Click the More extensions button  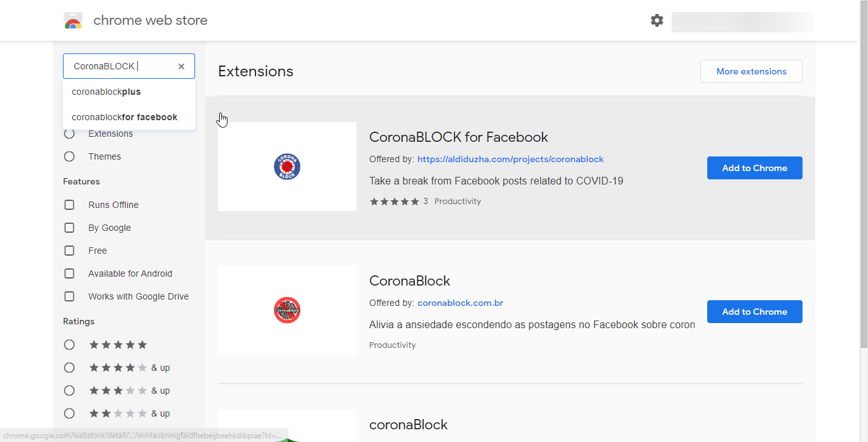click(x=751, y=71)
